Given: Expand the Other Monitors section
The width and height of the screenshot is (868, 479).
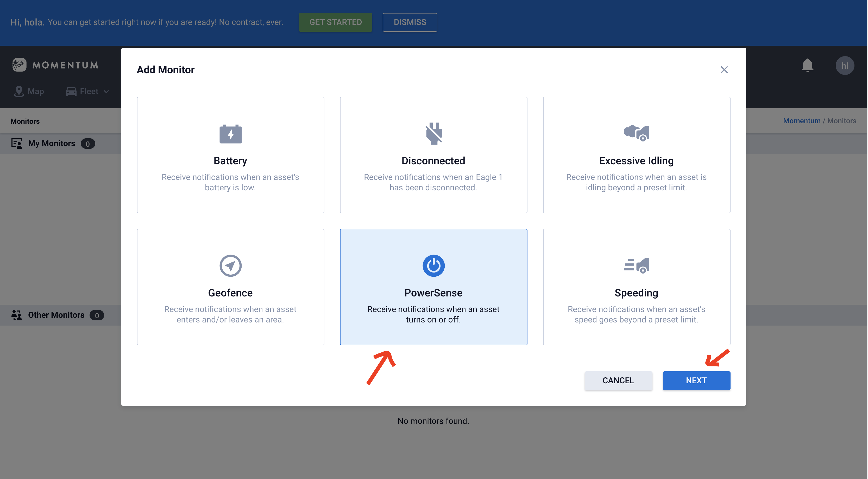Looking at the screenshot, I should tap(56, 315).
